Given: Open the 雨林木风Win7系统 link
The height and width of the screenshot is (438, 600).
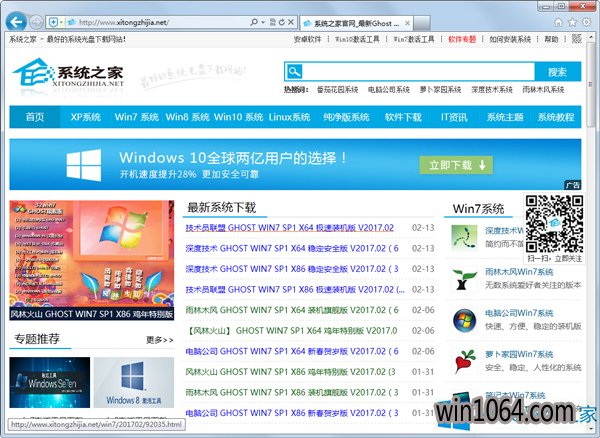Looking at the screenshot, I should click(519, 272).
